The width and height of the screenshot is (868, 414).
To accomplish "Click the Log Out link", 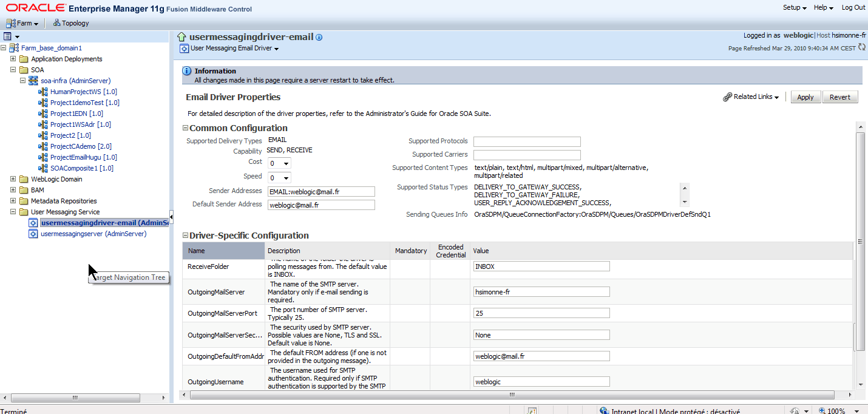I will [853, 8].
